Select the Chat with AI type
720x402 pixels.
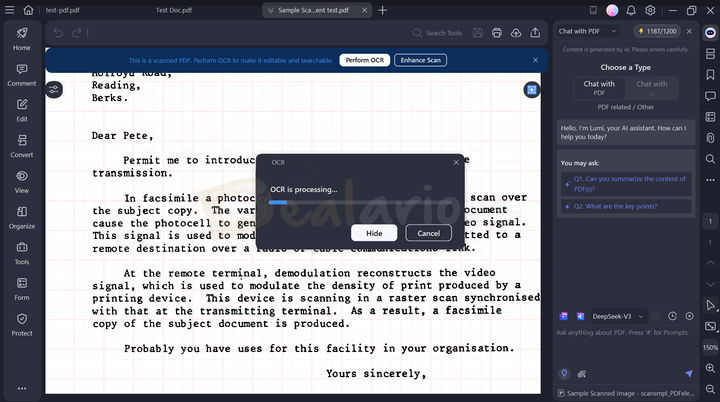[652, 88]
